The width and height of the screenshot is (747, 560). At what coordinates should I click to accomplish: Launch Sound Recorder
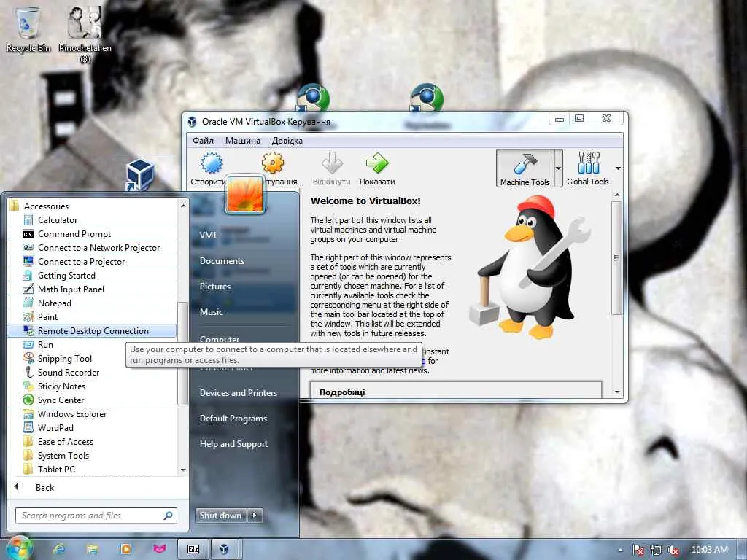[69, 372]
